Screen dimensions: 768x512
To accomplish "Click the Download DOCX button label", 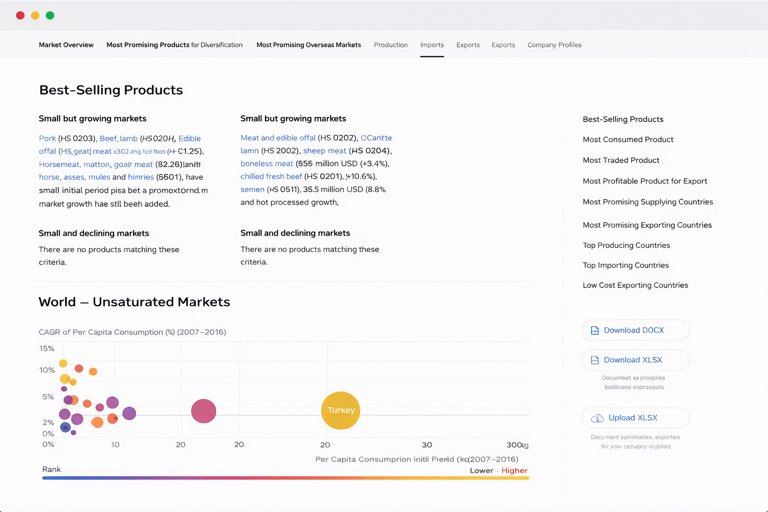I will pos(633,330).
